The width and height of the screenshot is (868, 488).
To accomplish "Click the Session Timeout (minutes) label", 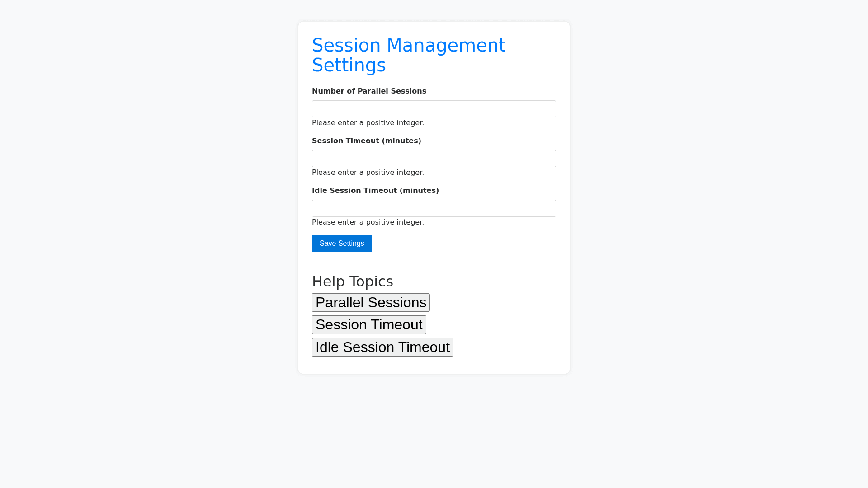I will (x=366, y=141).
